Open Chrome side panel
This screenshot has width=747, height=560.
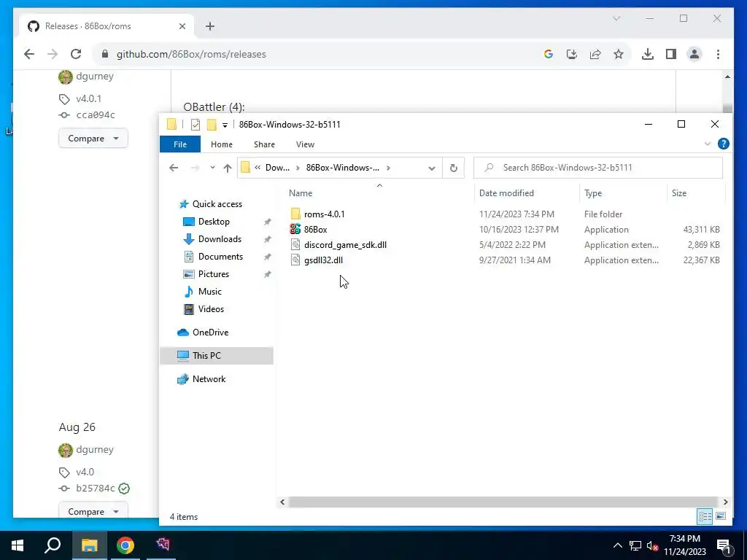[x=671, y=54]
